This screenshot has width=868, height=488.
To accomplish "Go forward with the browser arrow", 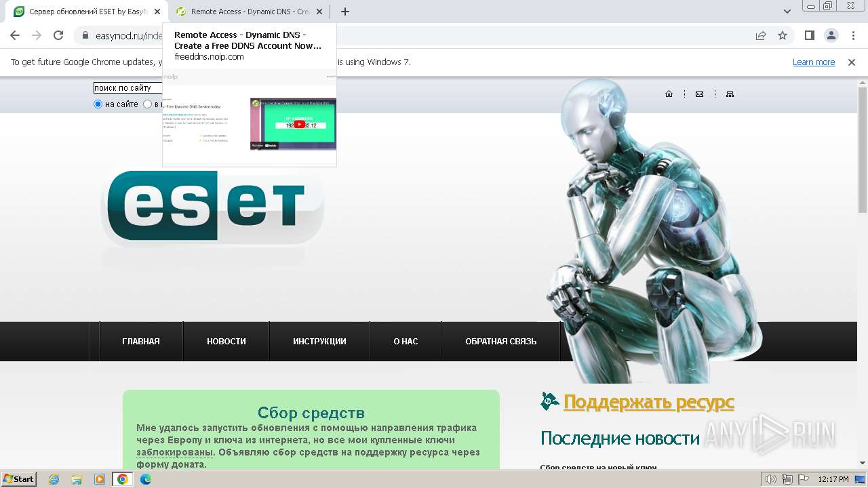I will pyautogui.click(x=37, y=35).
